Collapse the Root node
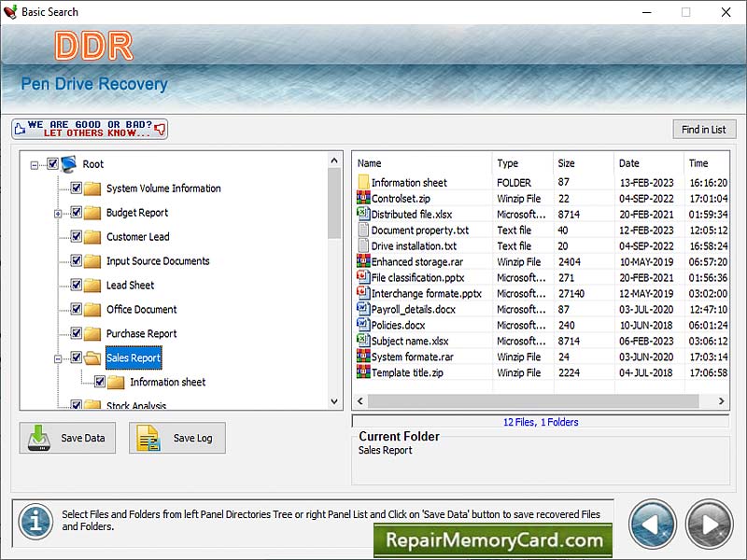 coord(35,163)
